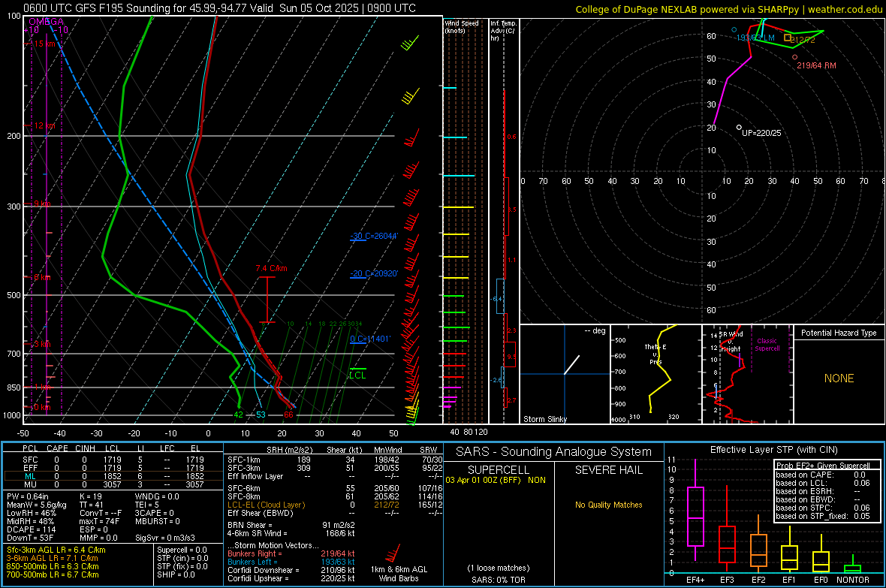Click the Supercell = 0.0 composite value

182,550
